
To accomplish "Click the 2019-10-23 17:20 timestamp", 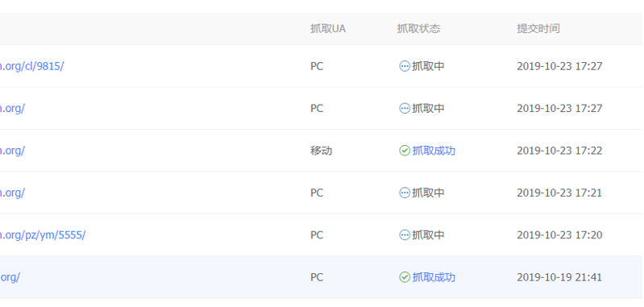I will click(x=559, y=235).
